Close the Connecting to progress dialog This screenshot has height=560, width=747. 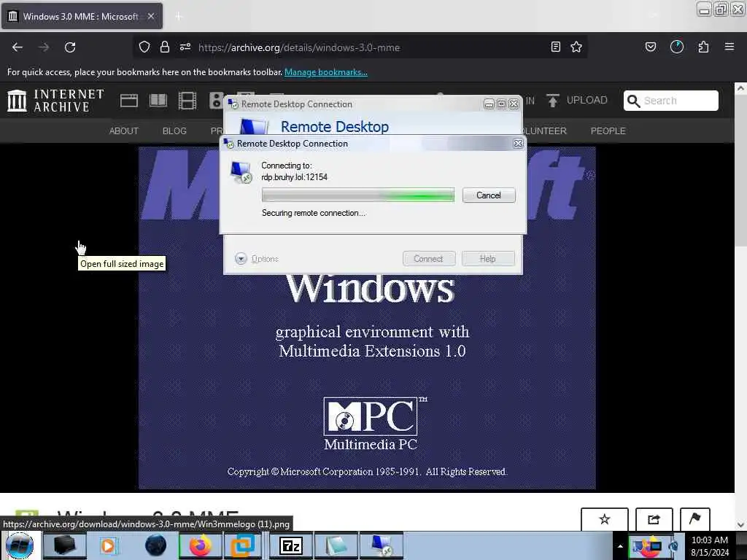pos(519,144)
